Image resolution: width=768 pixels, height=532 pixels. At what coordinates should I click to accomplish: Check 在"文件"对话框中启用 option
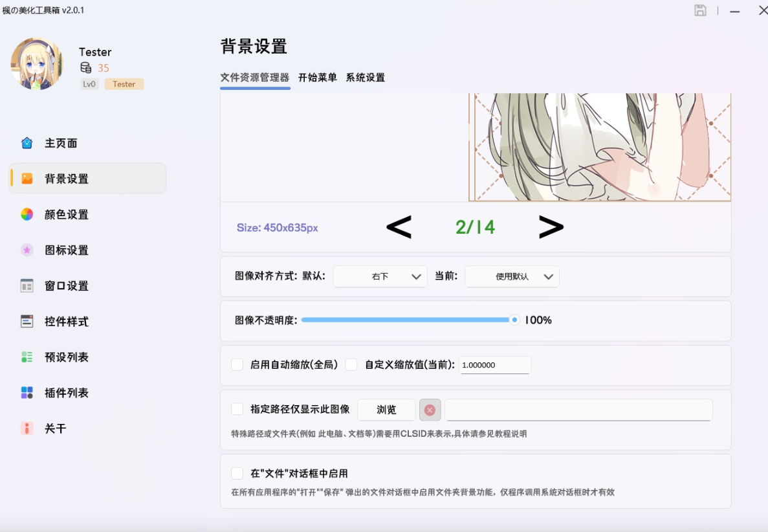(237, 473)
